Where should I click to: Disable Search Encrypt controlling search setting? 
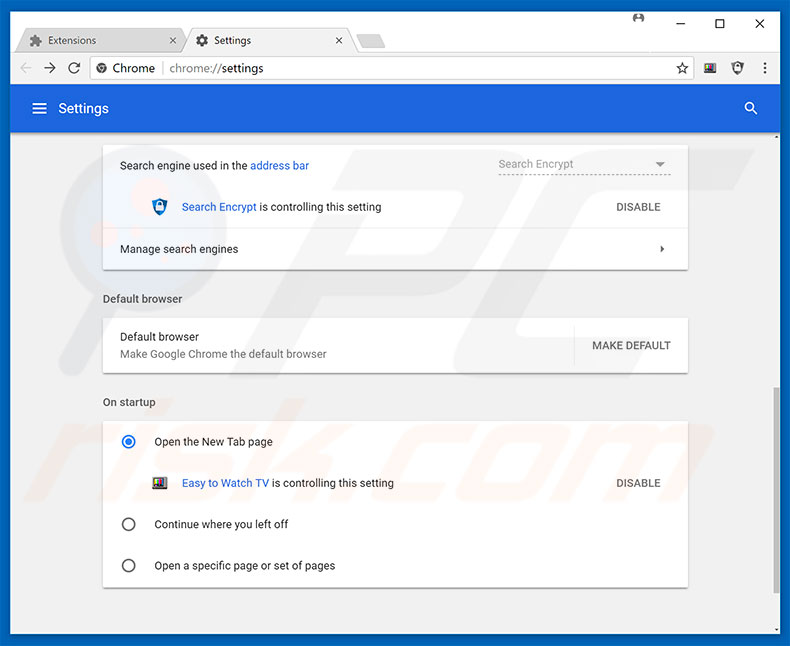pos(638,207)
